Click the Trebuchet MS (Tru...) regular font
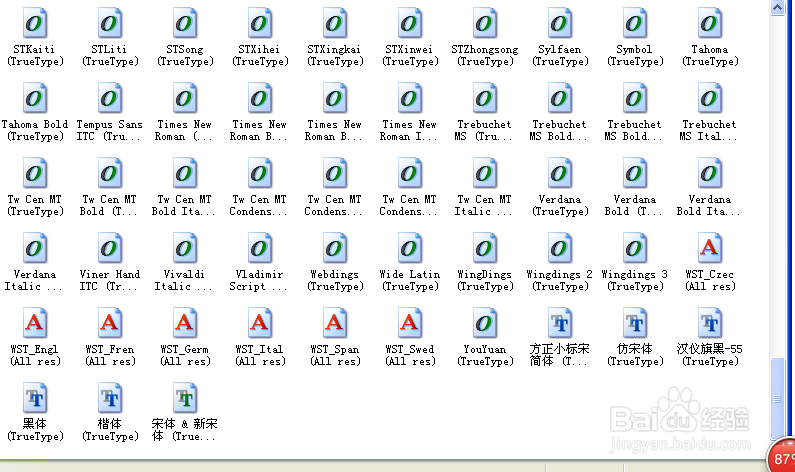This screenshot has width=795, height=472. 485,98
